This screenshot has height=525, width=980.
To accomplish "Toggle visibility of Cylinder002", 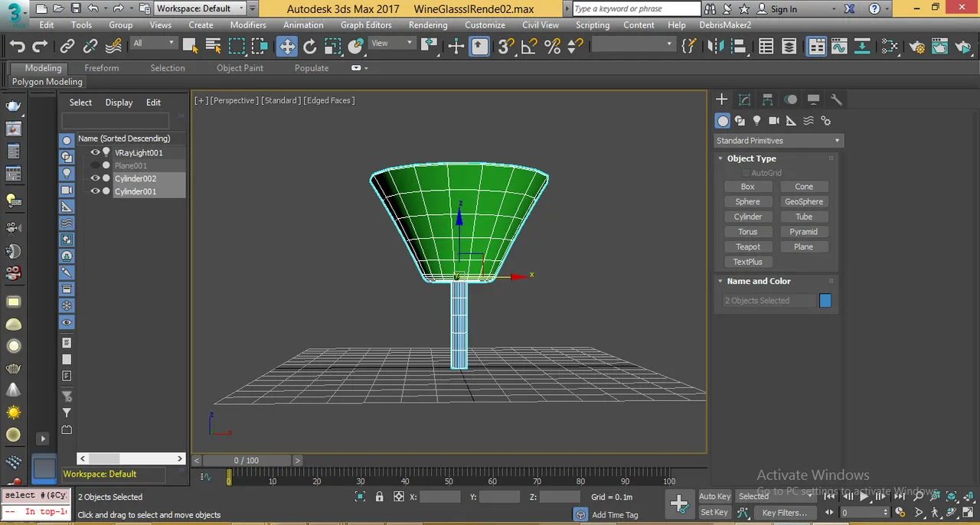I will 96,178.
